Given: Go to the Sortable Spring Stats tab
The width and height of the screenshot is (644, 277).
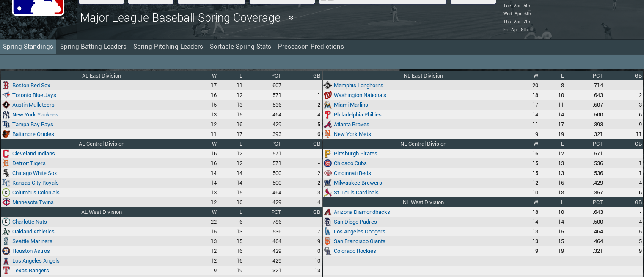Looking at the screenshot, I should 240,47.
